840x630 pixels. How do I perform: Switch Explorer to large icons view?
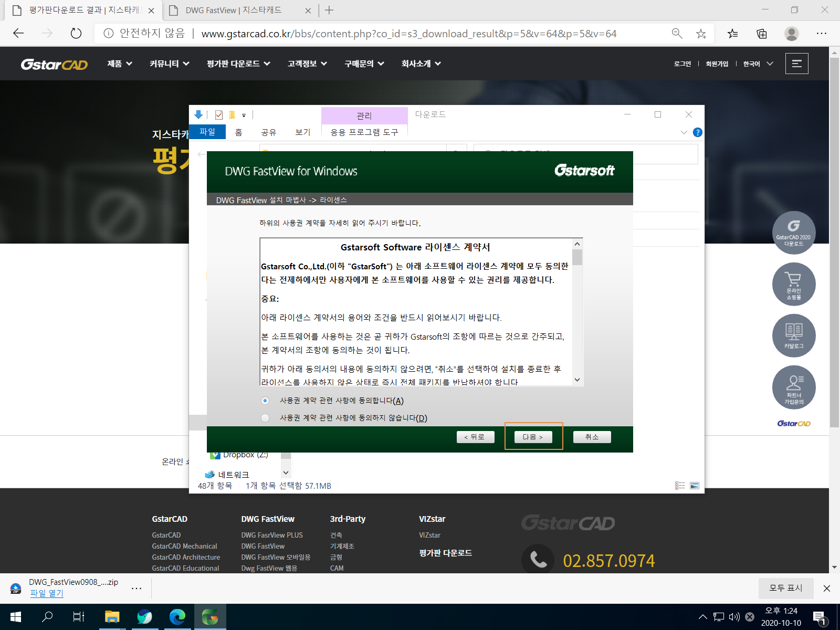(x=695, y=486)
